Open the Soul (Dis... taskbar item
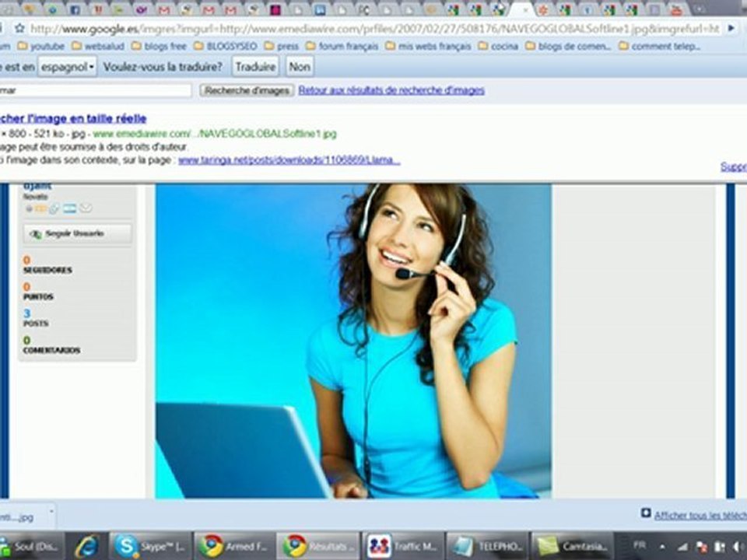Screen dimensions: 747x560 pos(31,546)
